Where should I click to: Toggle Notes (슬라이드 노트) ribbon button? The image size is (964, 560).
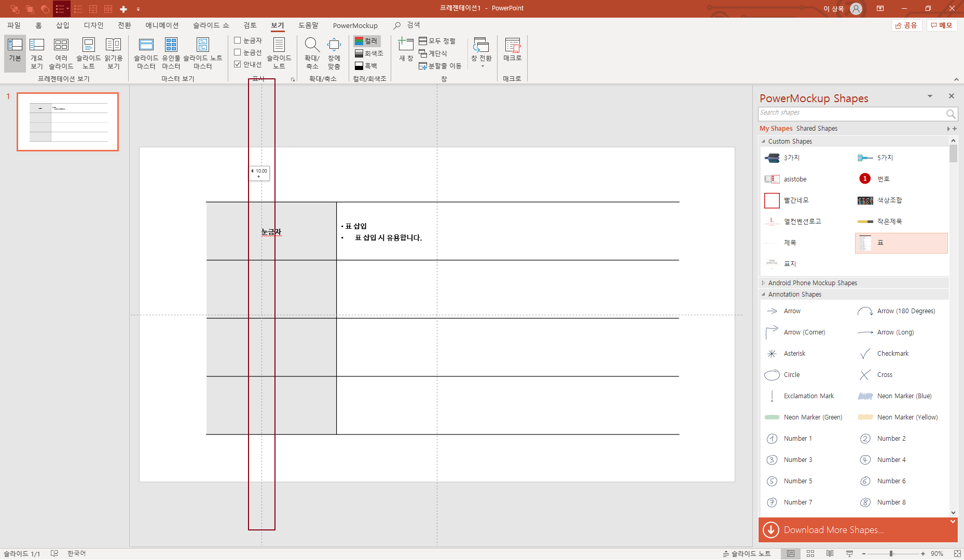click(279, 53)
